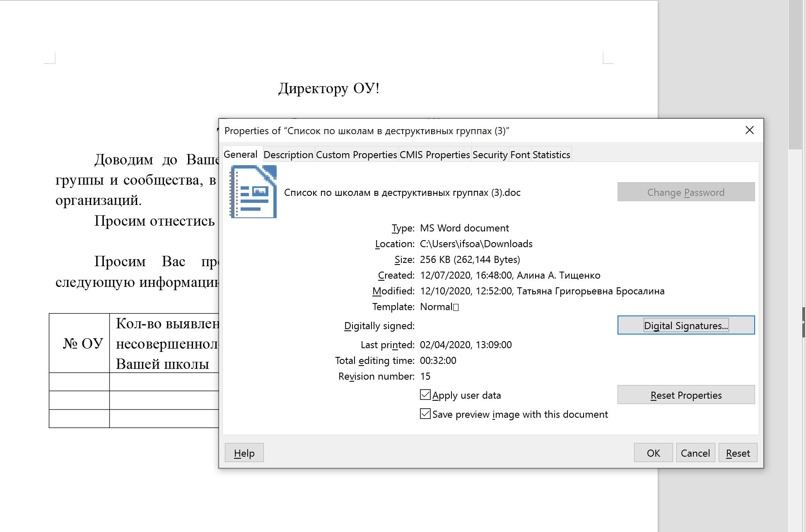Toggle Save preview image with this document
Screen dimensions: 806x532
[x=425, y=414]
